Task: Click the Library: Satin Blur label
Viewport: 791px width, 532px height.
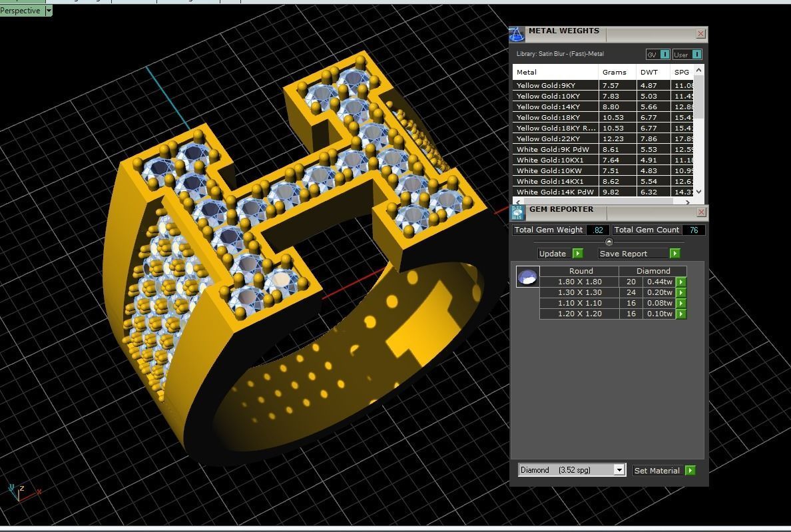Action: [x=560, y=54]
